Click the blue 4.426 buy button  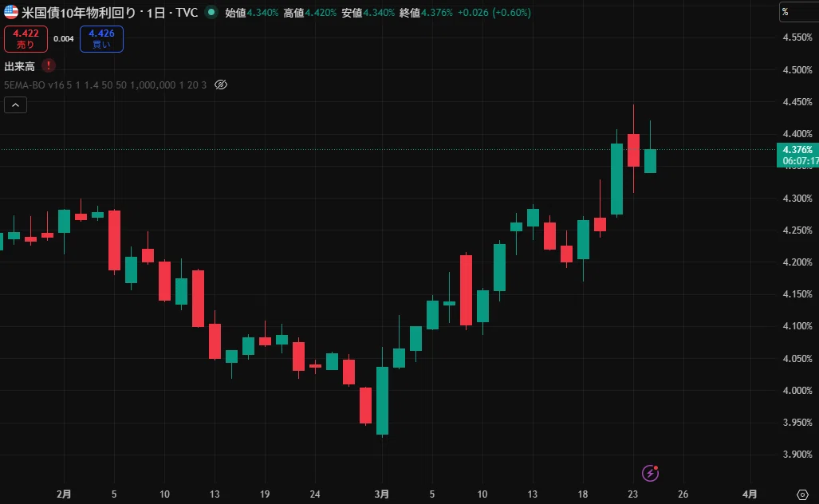101,38
